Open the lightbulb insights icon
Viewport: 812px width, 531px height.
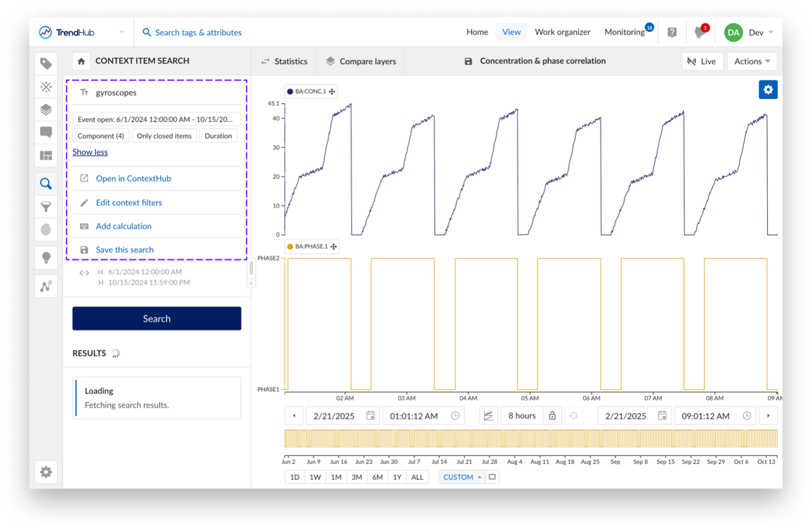46,257
